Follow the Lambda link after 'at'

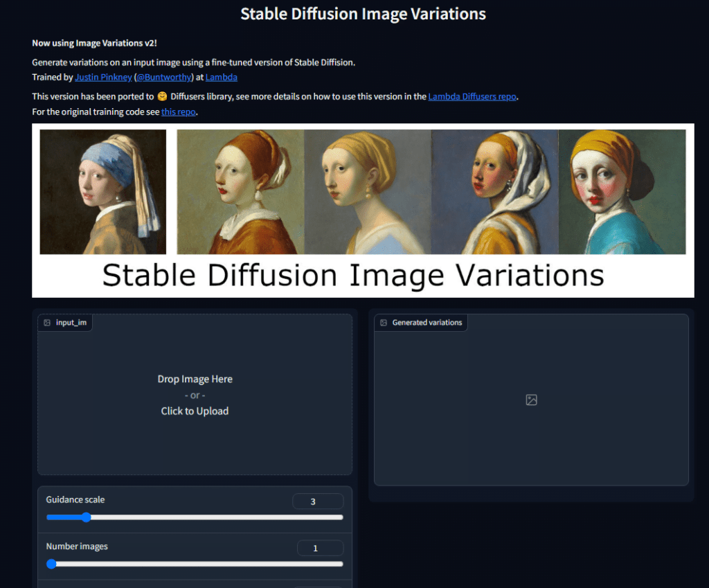[222, 78]
